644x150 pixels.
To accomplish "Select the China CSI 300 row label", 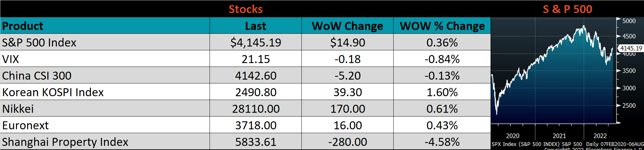I will (x=37, y=75).
